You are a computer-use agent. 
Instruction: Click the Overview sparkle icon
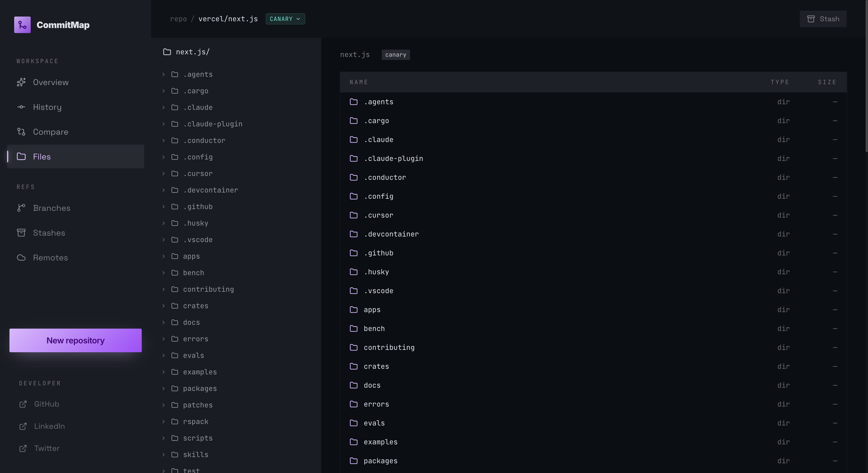(21, 82)
